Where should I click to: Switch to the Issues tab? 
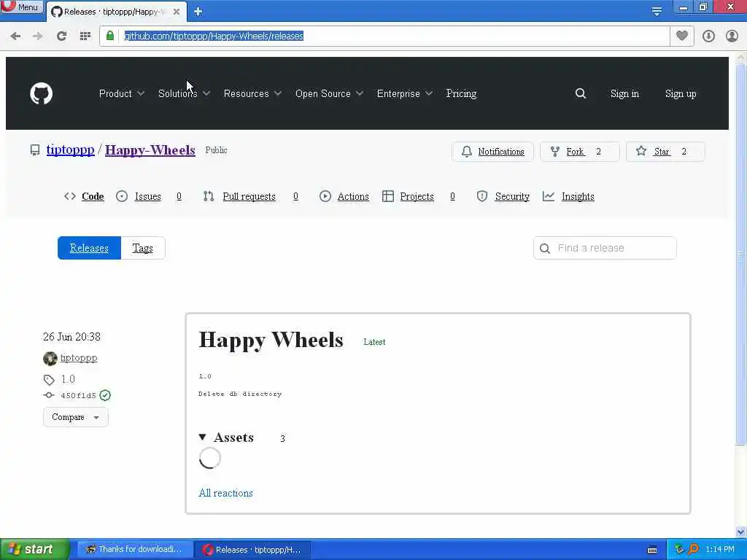[x=149, y=196]
